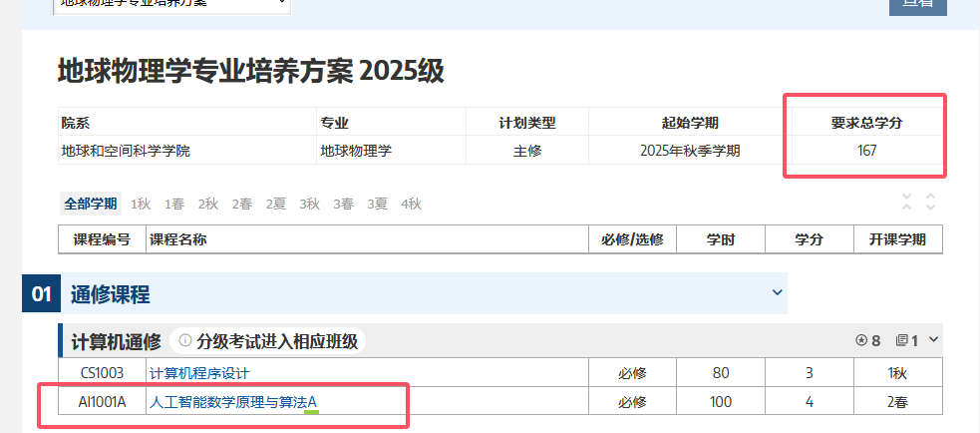Collapse the 通修课程 section using its chevron
The width and height of the screenshot is (980, 433).
[x=777, y=292]
